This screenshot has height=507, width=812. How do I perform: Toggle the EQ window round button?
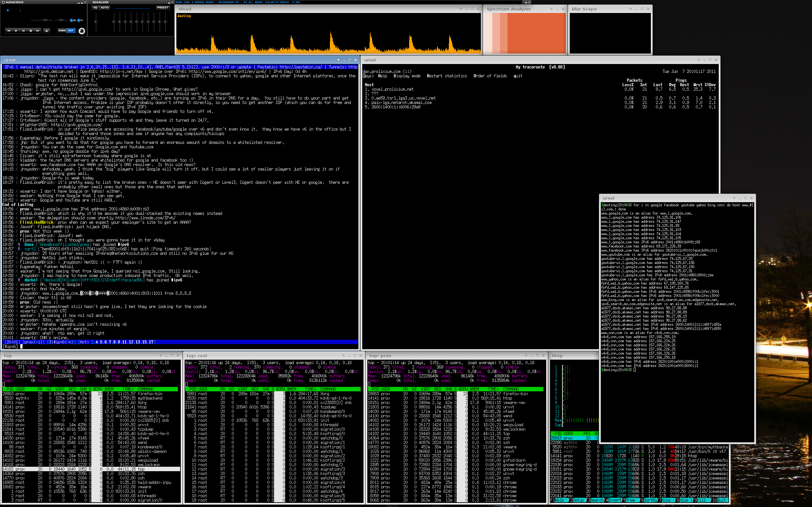point(71,20)
